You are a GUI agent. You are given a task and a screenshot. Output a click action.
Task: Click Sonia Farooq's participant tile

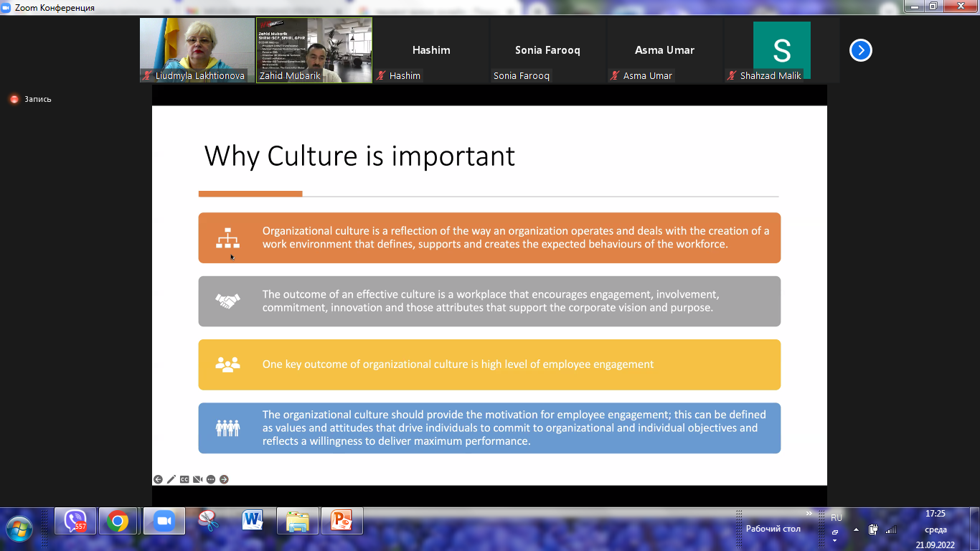coord(547,50)
